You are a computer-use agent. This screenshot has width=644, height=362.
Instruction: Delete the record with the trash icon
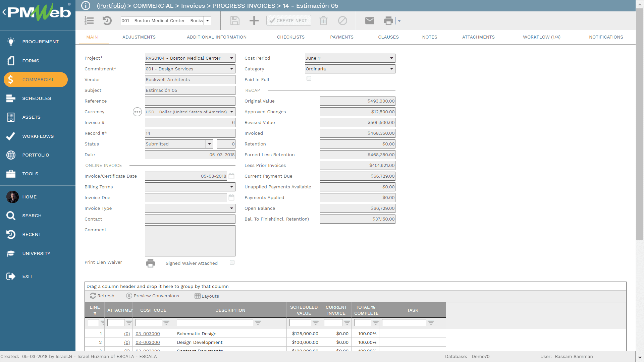pyautogui.click(x=323, y=21)
